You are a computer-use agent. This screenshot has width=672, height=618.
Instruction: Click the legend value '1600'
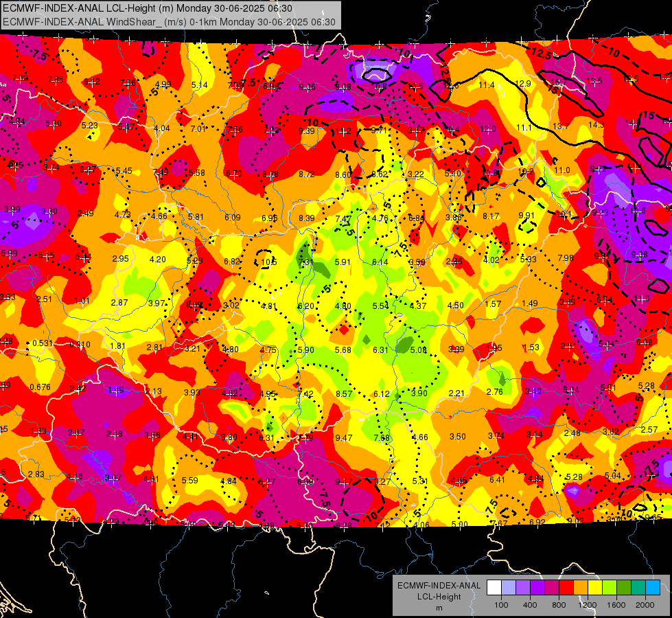(x=616, y=605)
